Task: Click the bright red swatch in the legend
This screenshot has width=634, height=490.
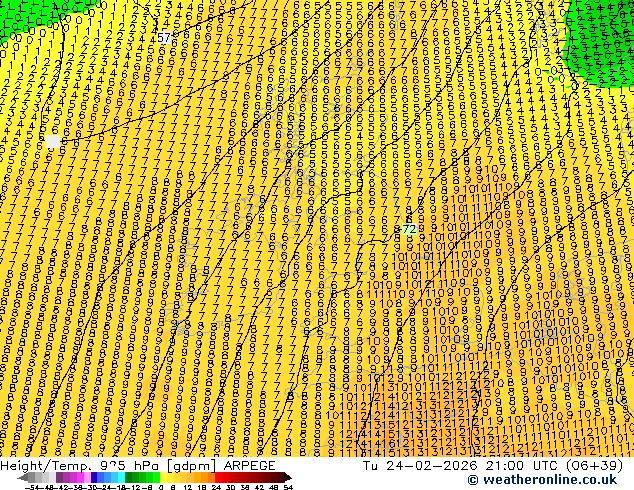Action: (x=218, y=477)
